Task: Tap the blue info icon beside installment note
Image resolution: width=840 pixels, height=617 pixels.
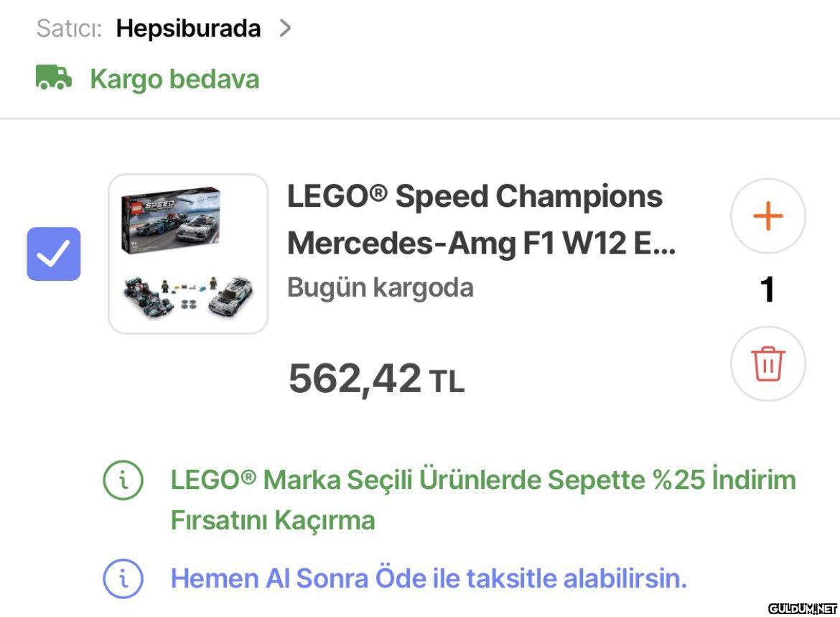Action: pos(123,578)
